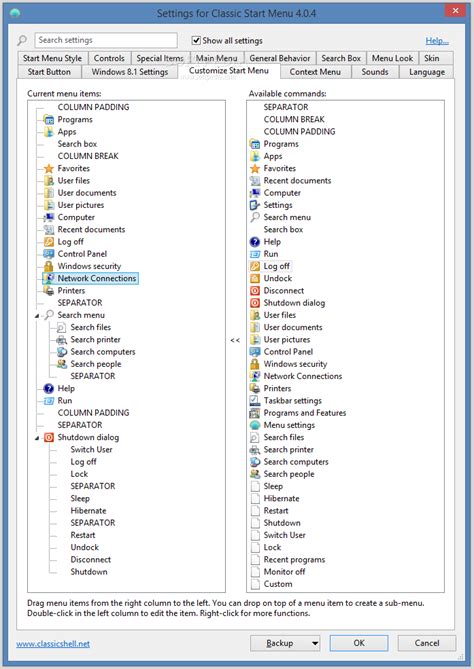
Task: Click the Cancel button
Action: click(427, 643)
